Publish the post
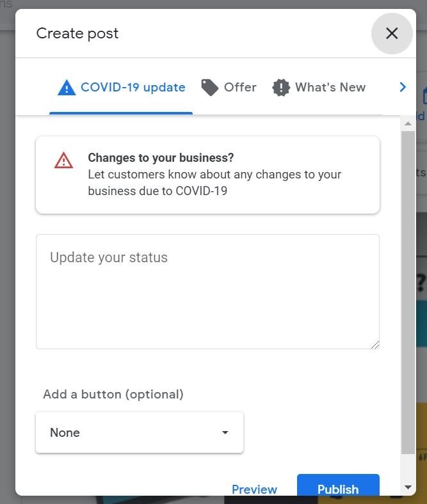 (338, 485)
